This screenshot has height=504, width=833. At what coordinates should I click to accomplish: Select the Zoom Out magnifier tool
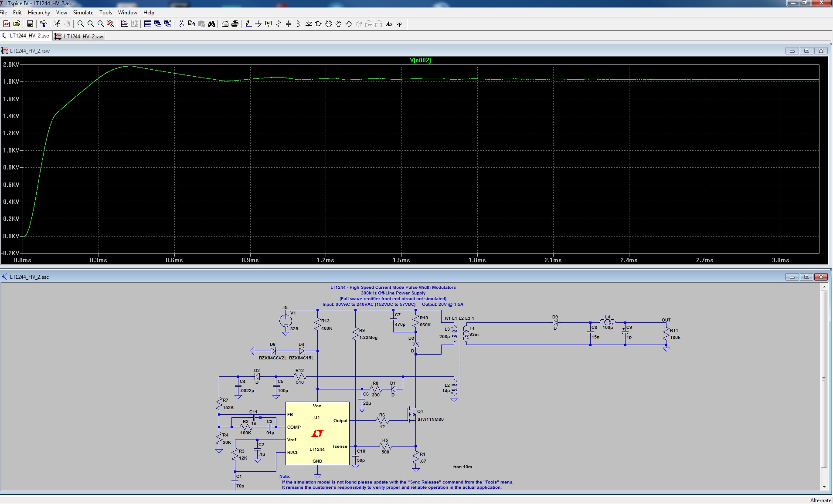click(101, 24)
